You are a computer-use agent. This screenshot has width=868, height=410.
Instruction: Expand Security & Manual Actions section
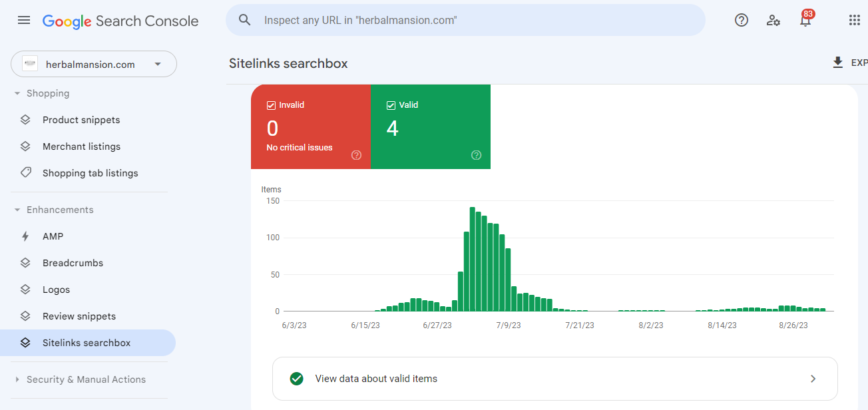[x=17, y=380]
